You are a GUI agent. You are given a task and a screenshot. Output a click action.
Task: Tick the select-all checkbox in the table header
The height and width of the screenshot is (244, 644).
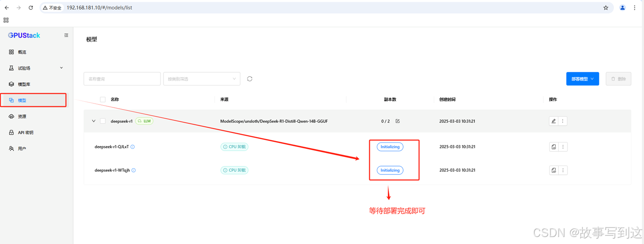pos(103,99)
